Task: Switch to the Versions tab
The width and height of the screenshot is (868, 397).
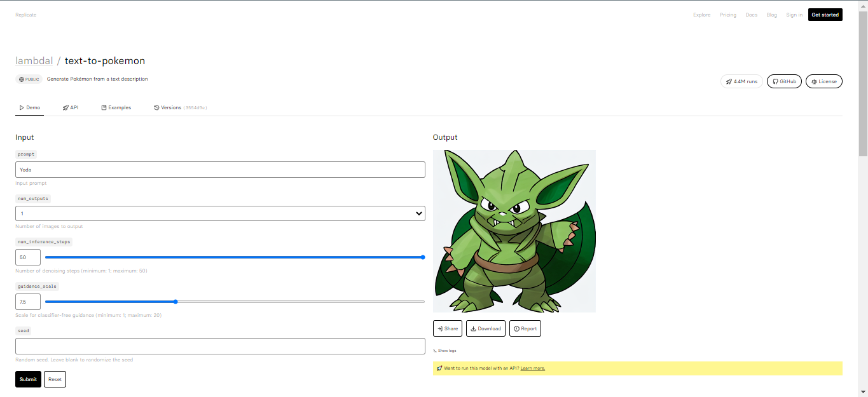Action: [181, 107]
